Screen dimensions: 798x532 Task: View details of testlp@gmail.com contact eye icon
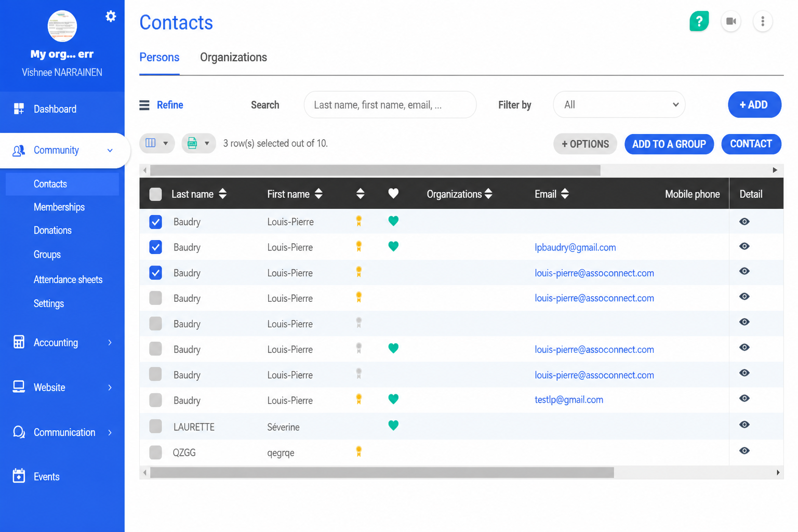click(744, 398)
